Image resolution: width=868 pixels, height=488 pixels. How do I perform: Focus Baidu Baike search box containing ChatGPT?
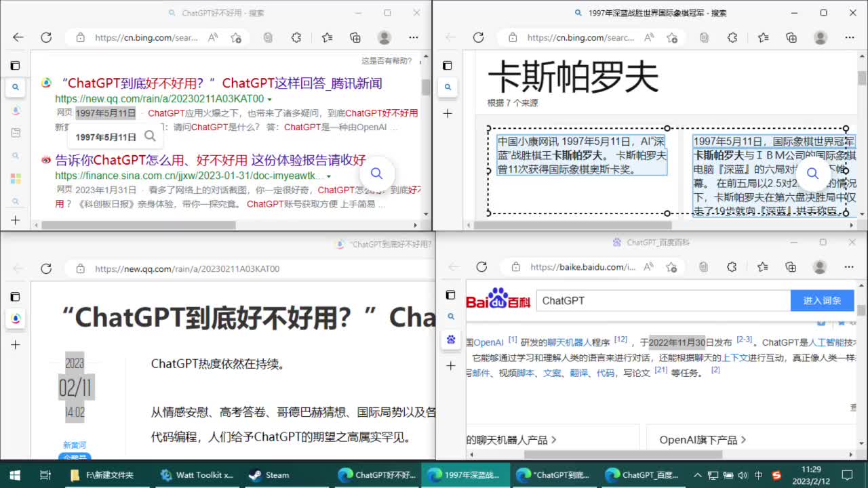click(663, 301)
